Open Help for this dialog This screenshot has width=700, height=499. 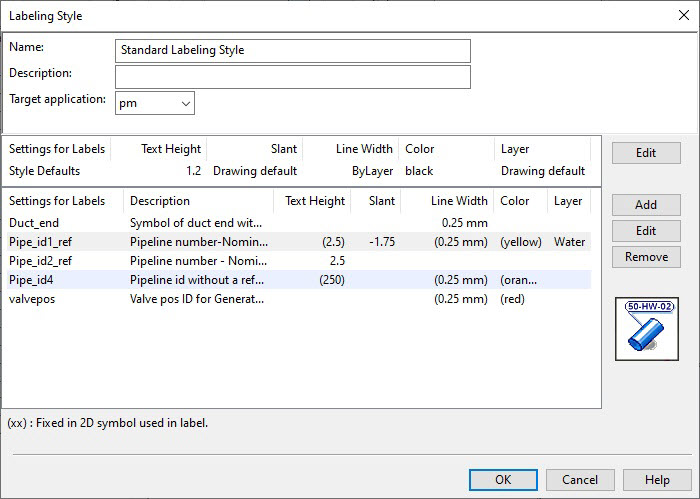coord(657,480)
